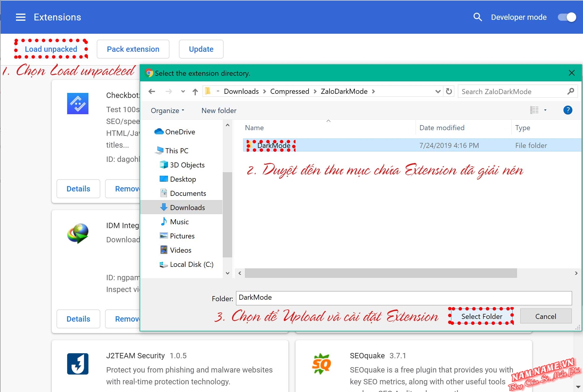Click the search icon in Extensions header
This screenshot has width=583, height=392.
click(x=477, y=17)
